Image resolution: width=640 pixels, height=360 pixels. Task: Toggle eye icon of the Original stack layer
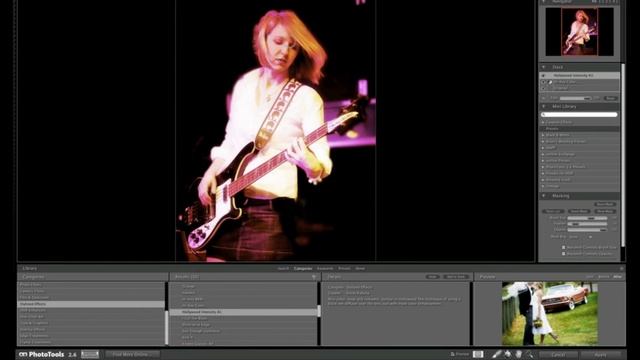click(543, 88)
